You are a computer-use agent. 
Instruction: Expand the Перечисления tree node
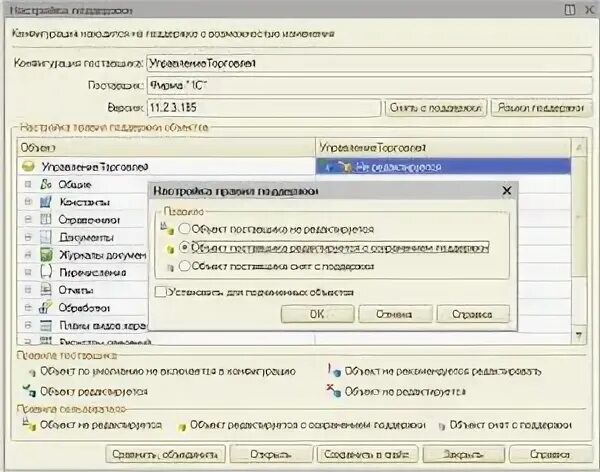(28, 272)
